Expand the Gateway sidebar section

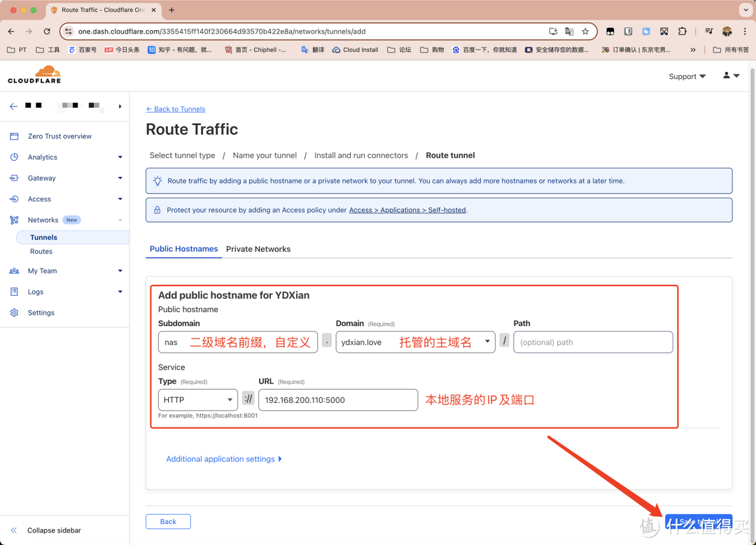pos(120,178)
